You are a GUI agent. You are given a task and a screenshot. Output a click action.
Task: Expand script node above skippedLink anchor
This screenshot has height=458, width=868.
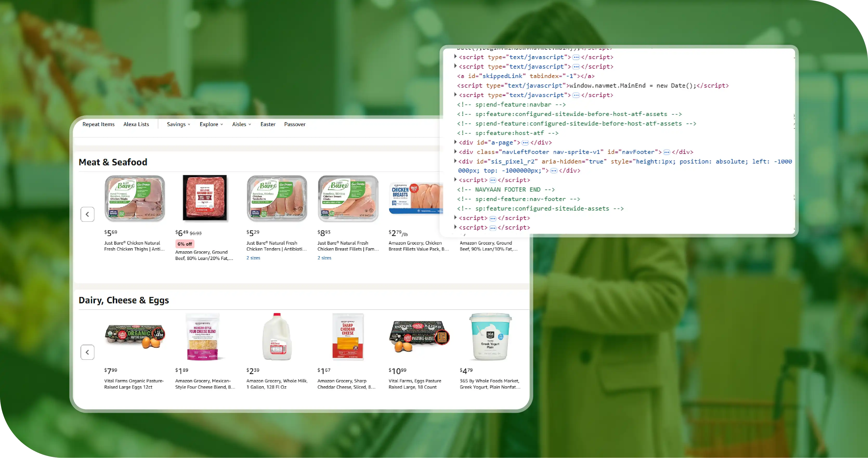point(455,66)
